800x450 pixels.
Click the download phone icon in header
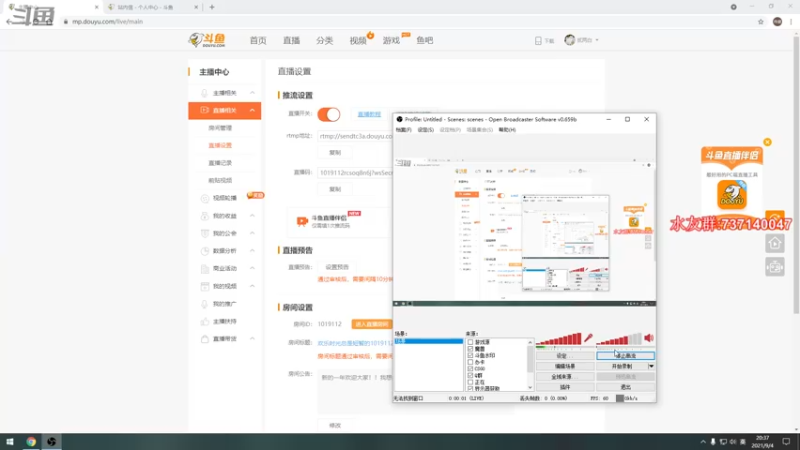coord(538,41)
